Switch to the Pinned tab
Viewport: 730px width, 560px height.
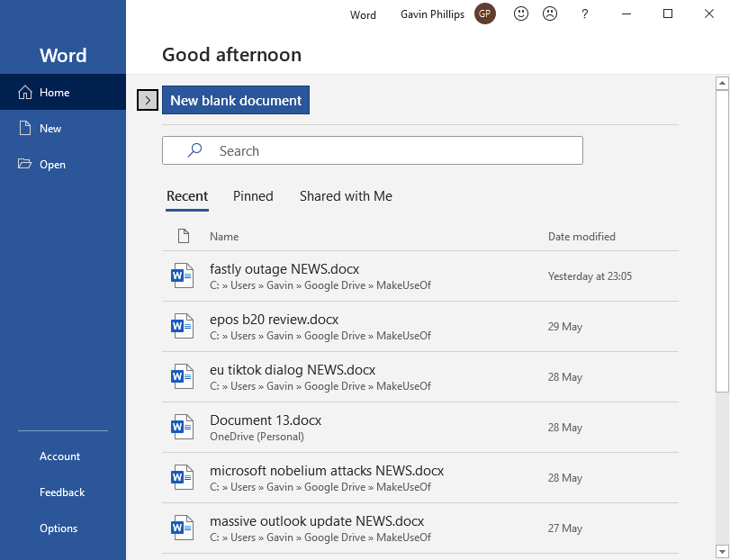click(x=253, y=195)
